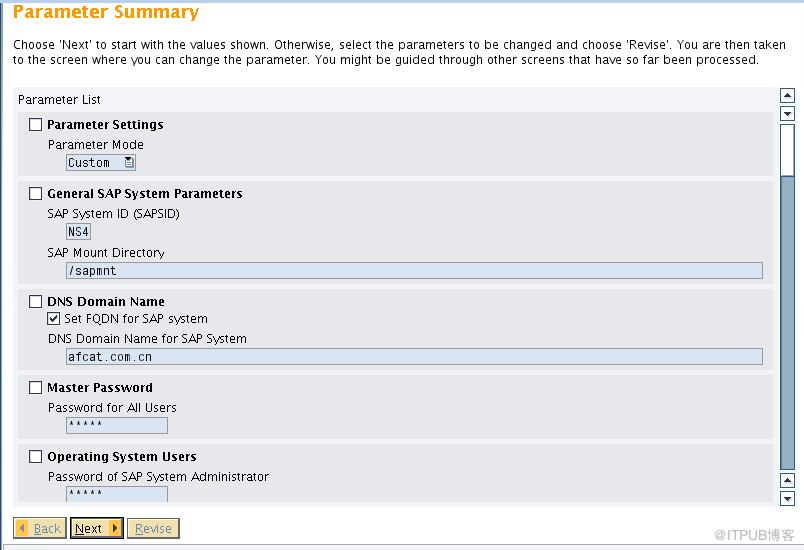
Task: Uncheck Set FQDN for SAP system
Action: coord(53,319)
